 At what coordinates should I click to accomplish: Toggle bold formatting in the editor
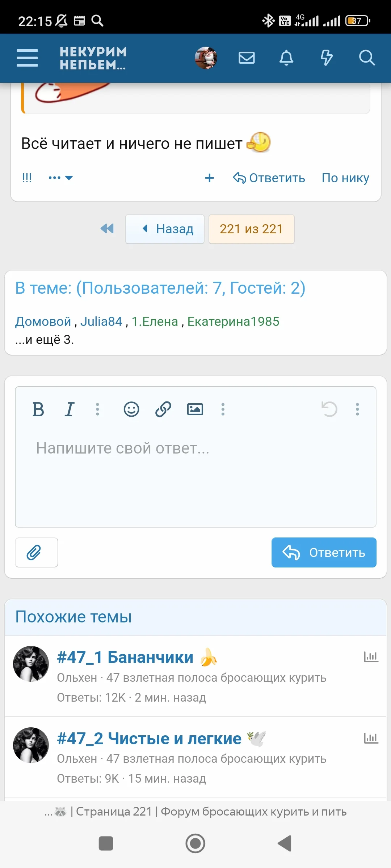38,410
